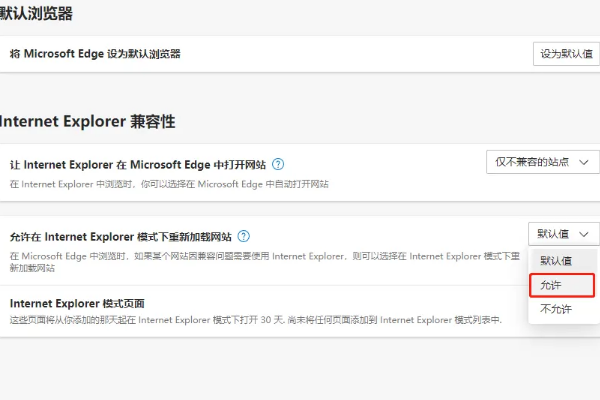Collapse the 默认值 combo box above the list
The image size is (600, 400).
tap(564, 234)
